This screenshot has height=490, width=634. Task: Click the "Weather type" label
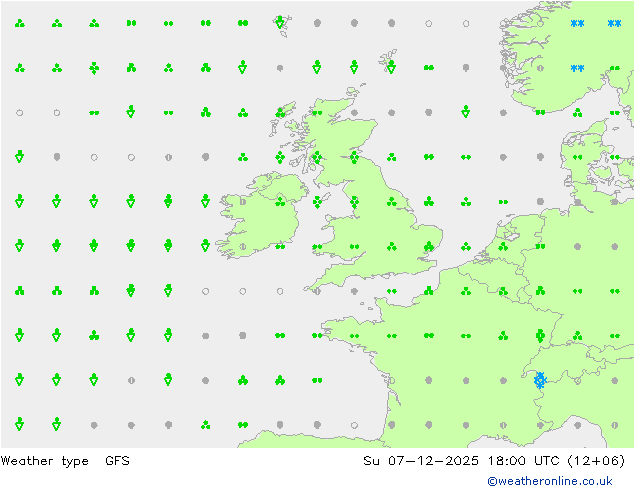point(44,461)
